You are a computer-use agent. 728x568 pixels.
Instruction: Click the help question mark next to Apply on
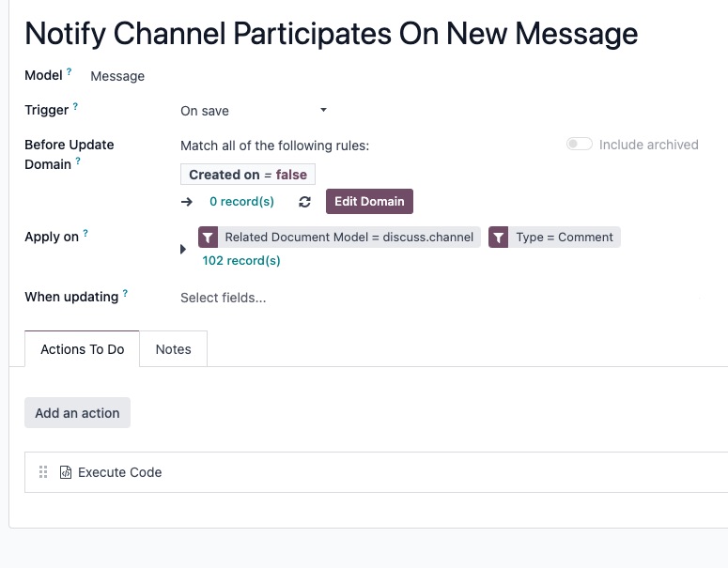click(x=85, y=234)
